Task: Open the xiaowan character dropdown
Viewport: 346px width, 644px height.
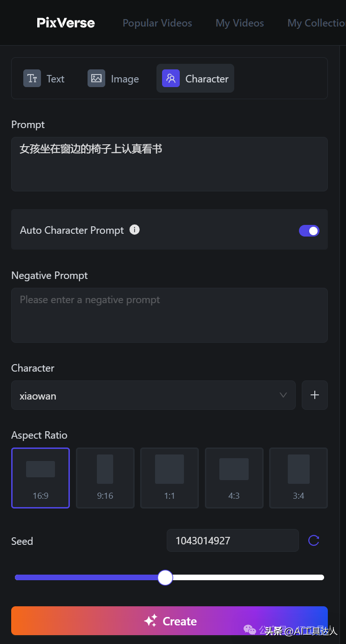Action: point(153,395)
